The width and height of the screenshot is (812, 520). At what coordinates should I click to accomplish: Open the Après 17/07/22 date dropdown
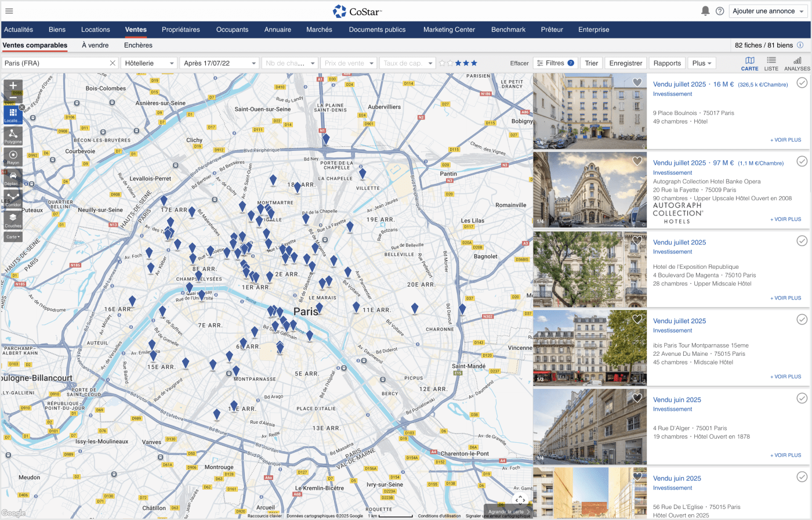point(220,63)
